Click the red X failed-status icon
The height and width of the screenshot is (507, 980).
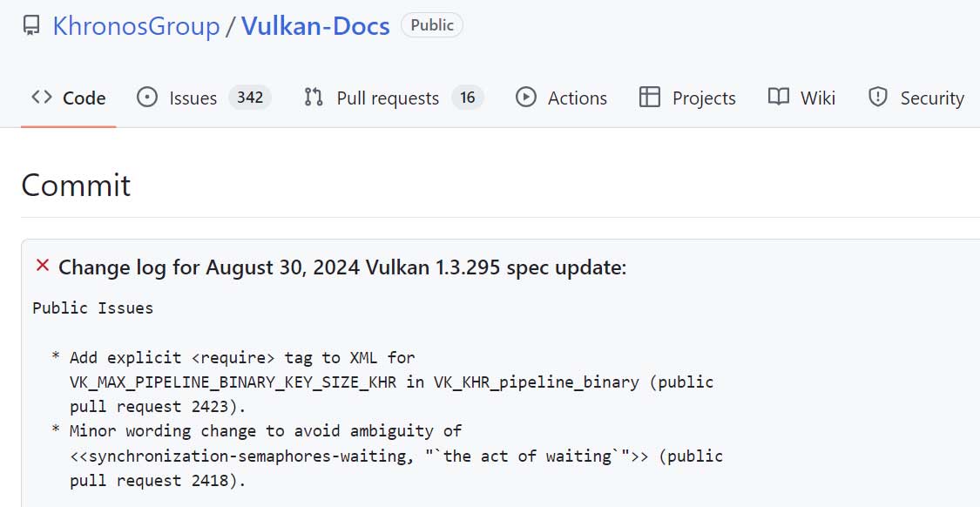tap(42, 266)
